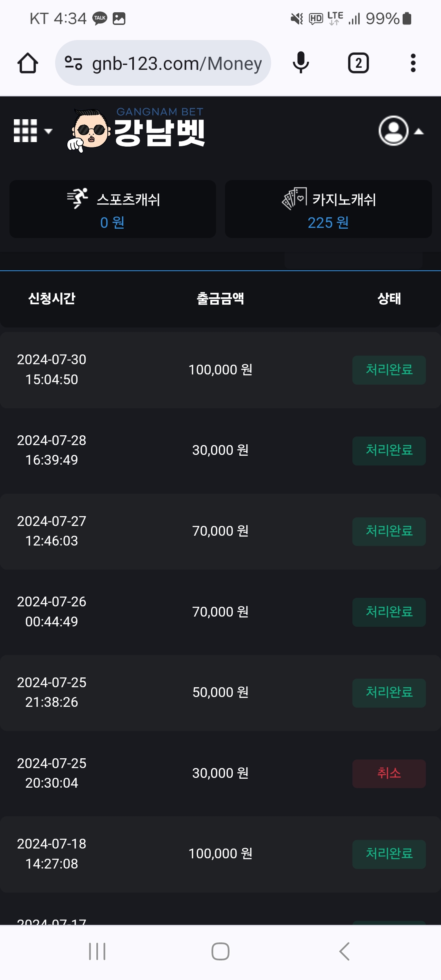Screen dimensions: 441x980
Task: Select the 카지노캐쉬 225 원 panel
Action: pos(328,209)
